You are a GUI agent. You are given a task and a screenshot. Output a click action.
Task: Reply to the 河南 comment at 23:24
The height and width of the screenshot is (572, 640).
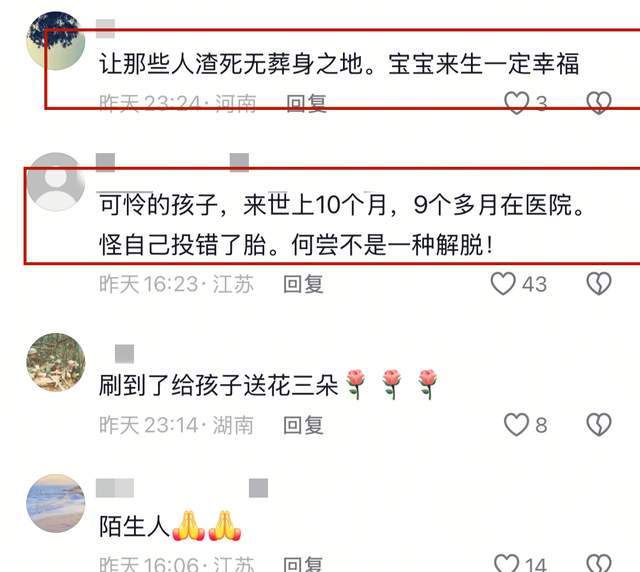click(x=307, y=103)
